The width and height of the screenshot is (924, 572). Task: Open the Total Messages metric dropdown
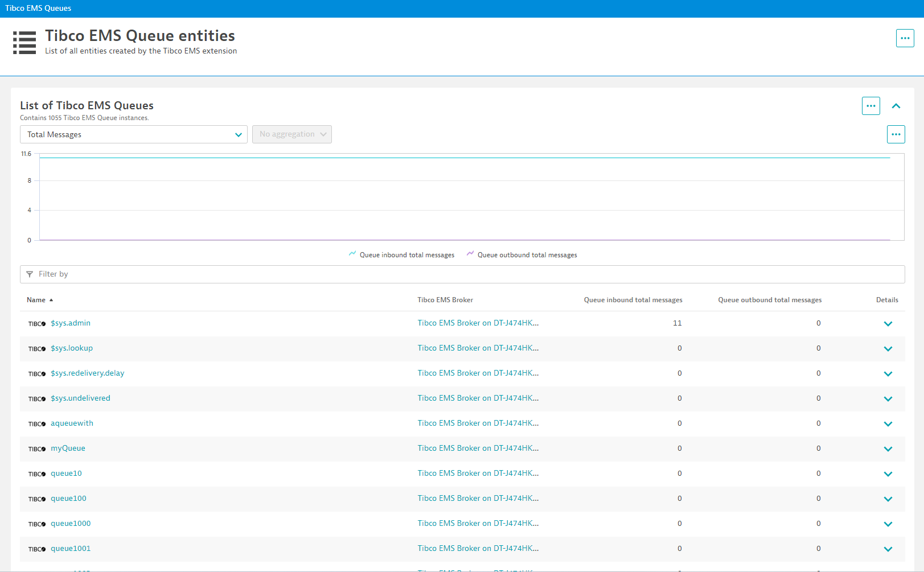[134, 134]
